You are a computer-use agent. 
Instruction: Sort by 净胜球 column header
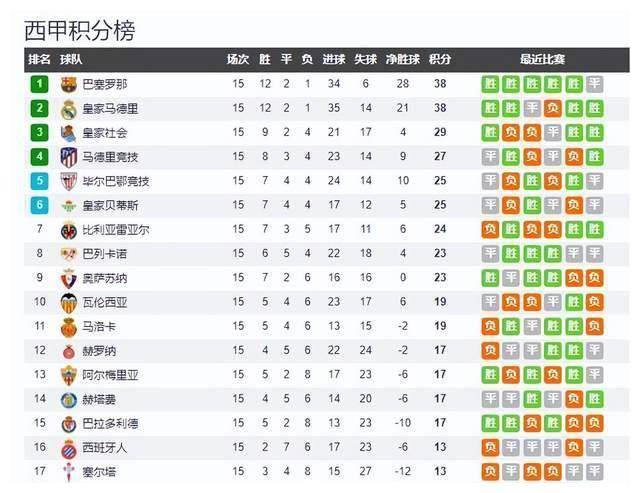[x=402, y=59]
